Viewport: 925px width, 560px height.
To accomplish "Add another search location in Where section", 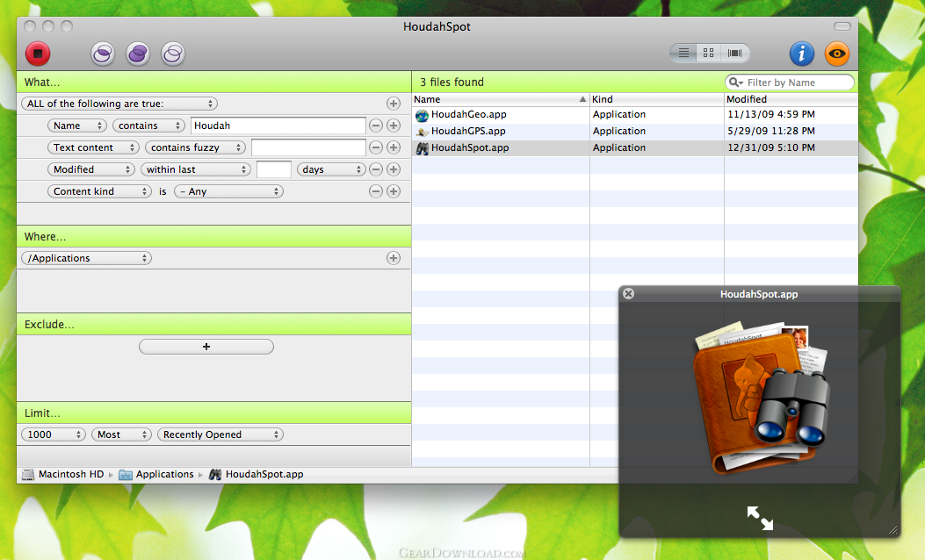I will [394, 258].
